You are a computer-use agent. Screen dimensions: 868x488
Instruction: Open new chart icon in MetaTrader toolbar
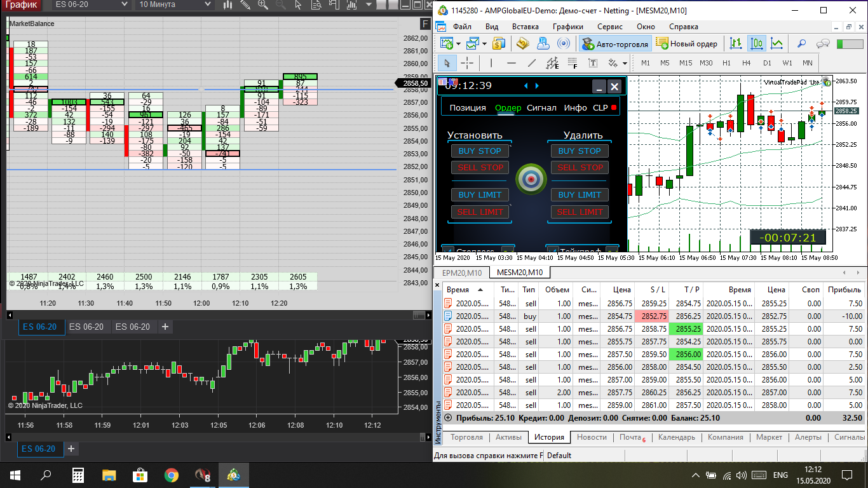446,44
